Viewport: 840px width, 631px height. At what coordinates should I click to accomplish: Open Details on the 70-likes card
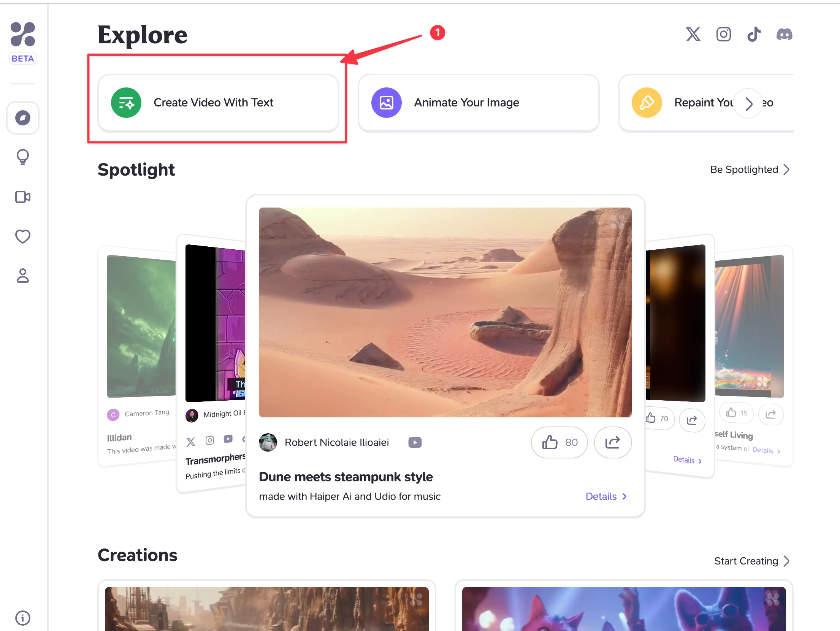point(687,460)
